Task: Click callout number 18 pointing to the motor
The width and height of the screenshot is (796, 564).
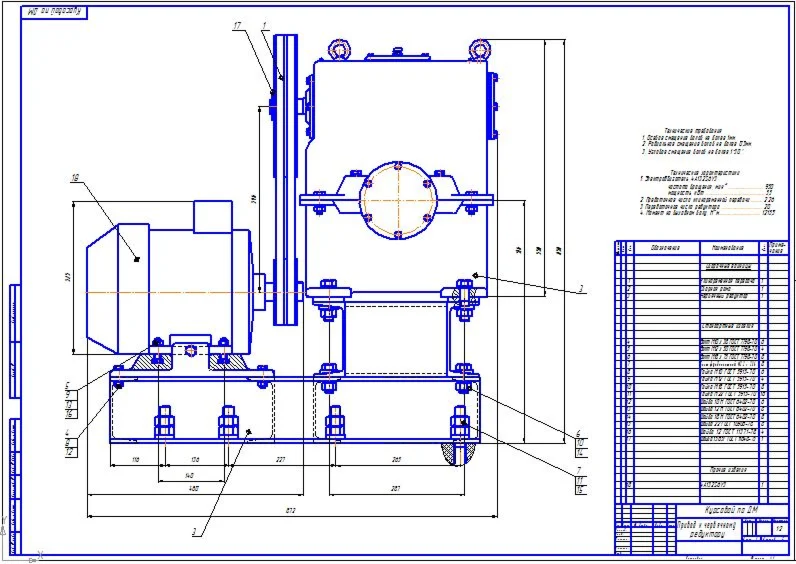Action: pyautogui.click(x=76, y=178)
